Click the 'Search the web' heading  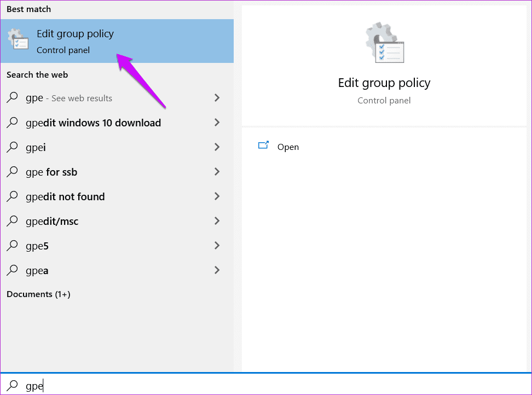click(37, 74)
